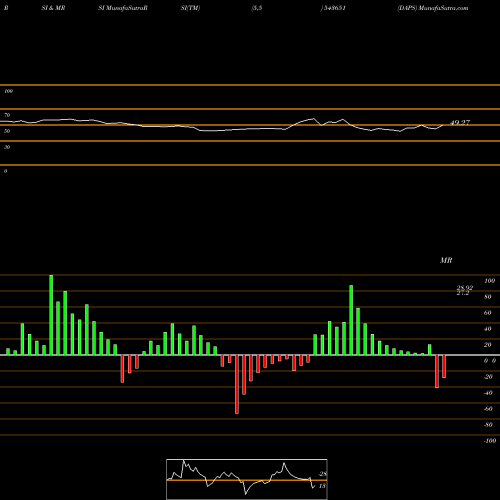Click the SI & MR header text
This screenshot has width=500, height=500.
tap(53, 8)
